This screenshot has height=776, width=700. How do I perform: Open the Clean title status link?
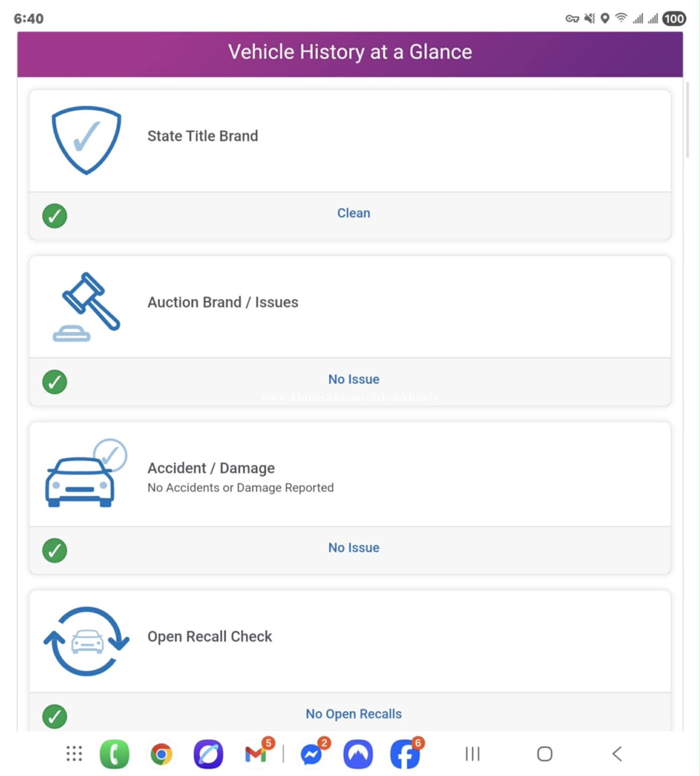[x=353, y=213]
